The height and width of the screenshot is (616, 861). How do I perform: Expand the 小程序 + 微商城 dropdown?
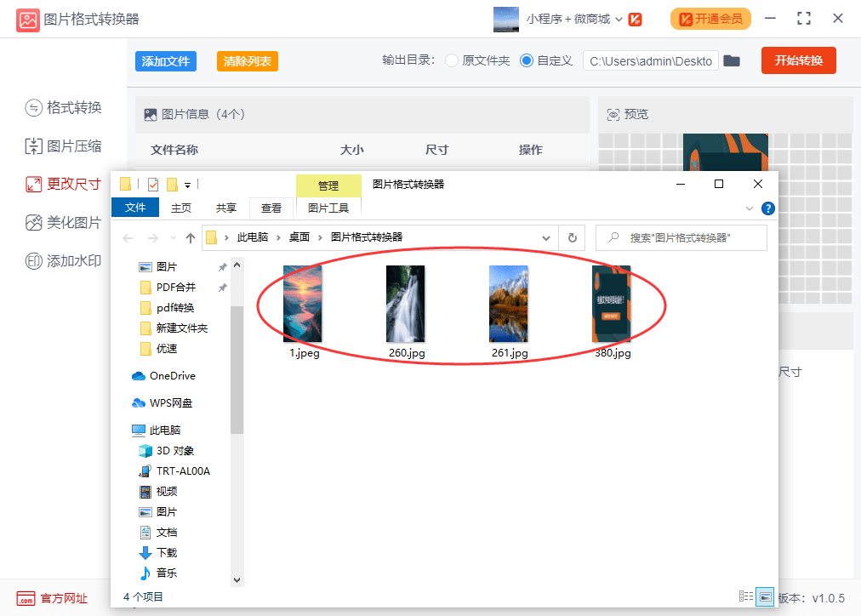click(x=619, y=17)
